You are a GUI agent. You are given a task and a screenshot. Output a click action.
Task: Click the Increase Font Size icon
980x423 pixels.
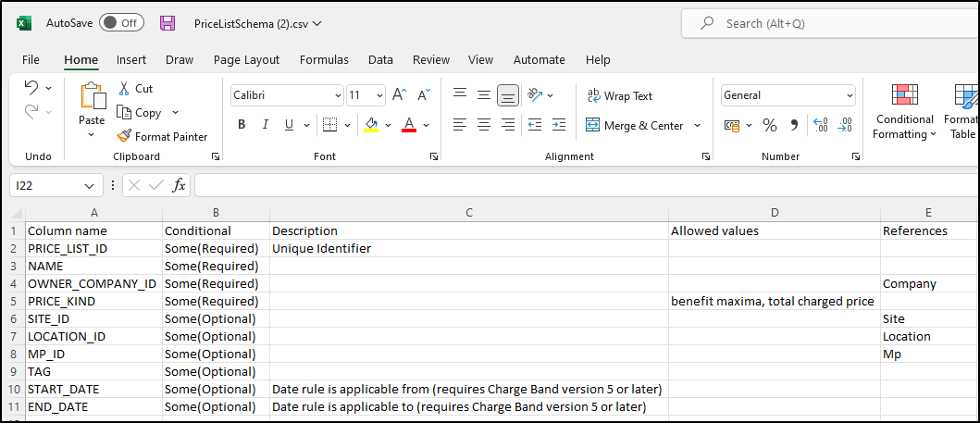(399, 95)
